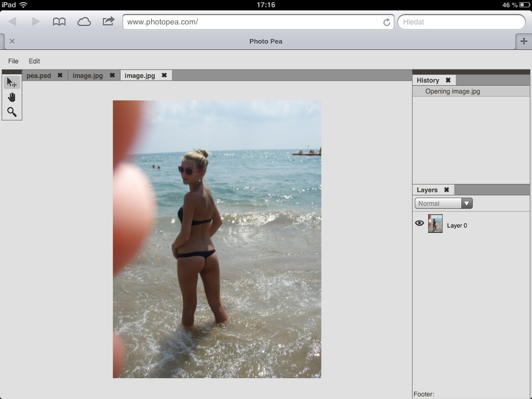Open the File menu

pos(13,61)
